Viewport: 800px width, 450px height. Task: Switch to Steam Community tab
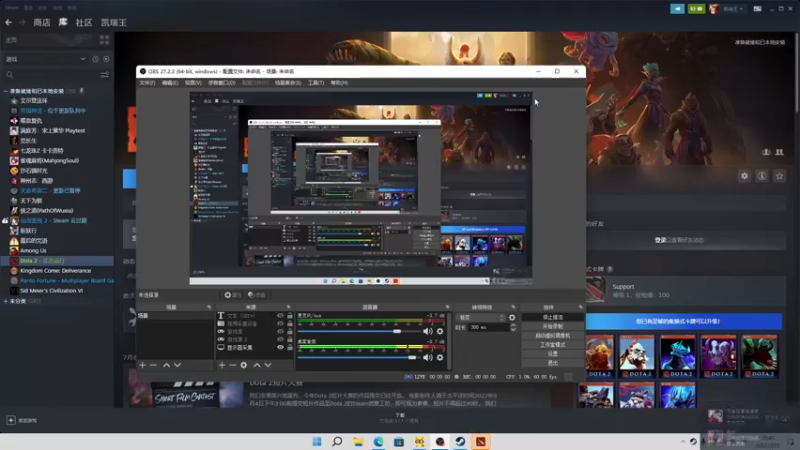(84, 22)
